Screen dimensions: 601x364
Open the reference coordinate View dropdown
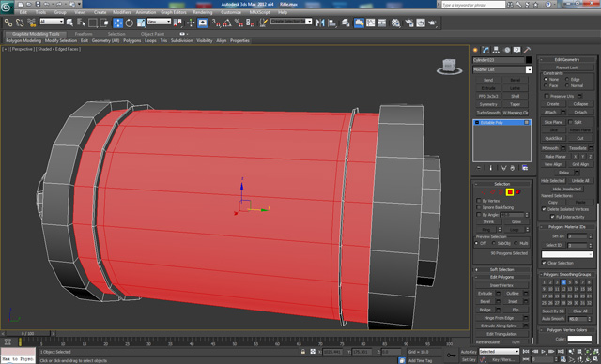pos(159,22)
